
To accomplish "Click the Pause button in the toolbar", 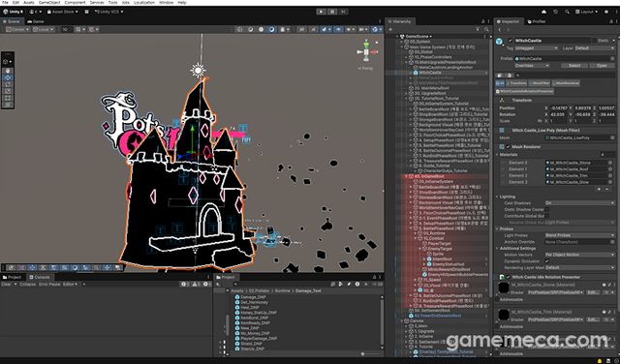I will point(332,12).
